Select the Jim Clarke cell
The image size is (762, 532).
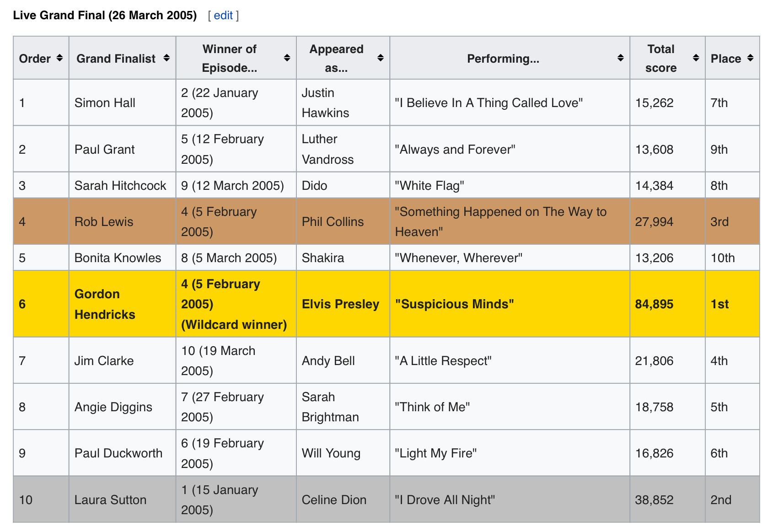point(122,360)
